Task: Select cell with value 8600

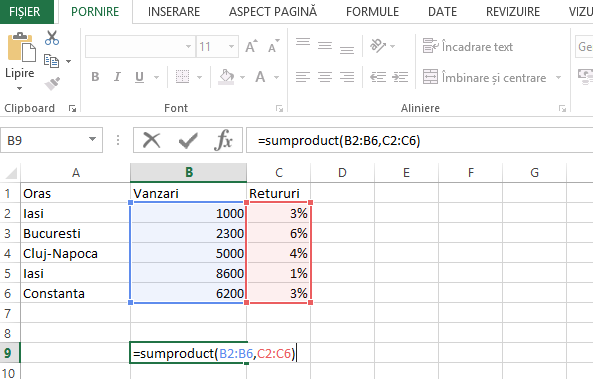Action: pyautogui.click(x=189, y=273)
